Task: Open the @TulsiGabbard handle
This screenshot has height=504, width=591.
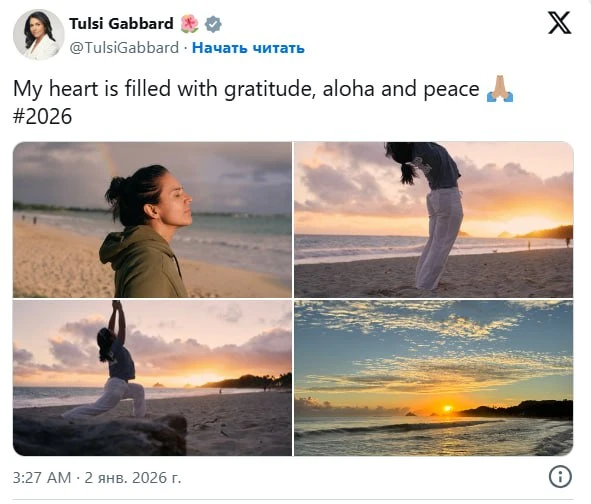Action: point(124,48)
